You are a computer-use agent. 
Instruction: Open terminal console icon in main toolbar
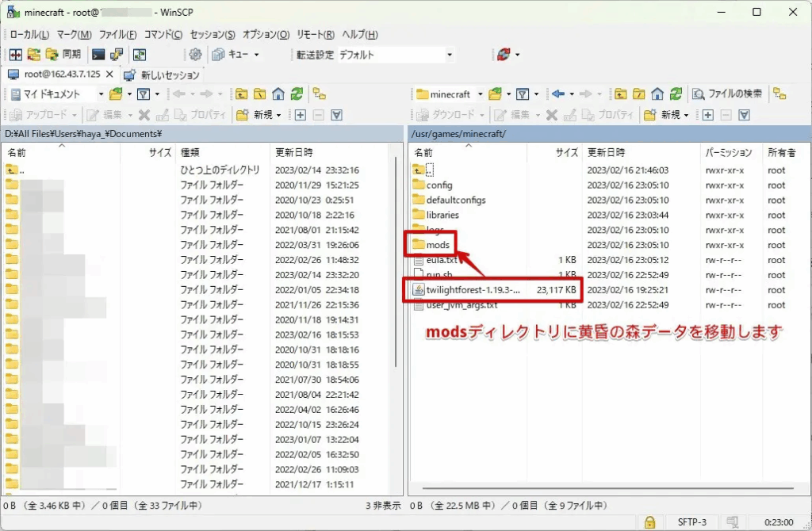[98, 55]
